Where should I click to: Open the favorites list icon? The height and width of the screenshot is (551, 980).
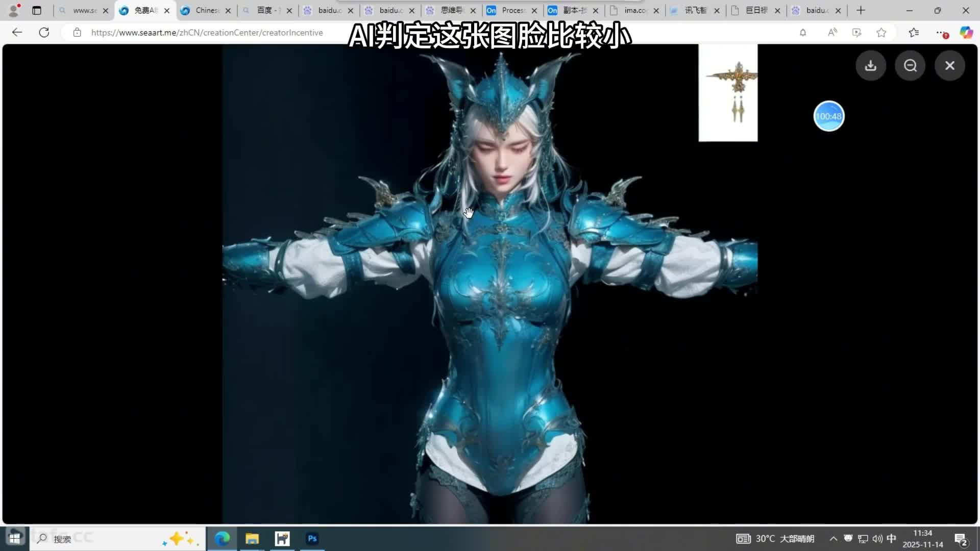(x=914, y=33)
